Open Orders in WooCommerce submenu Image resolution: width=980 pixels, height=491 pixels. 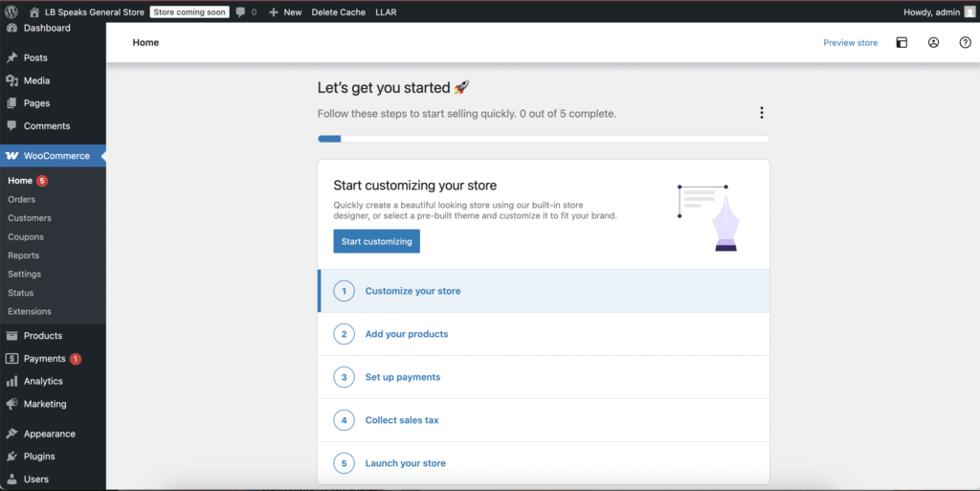[x=22, y=199]
